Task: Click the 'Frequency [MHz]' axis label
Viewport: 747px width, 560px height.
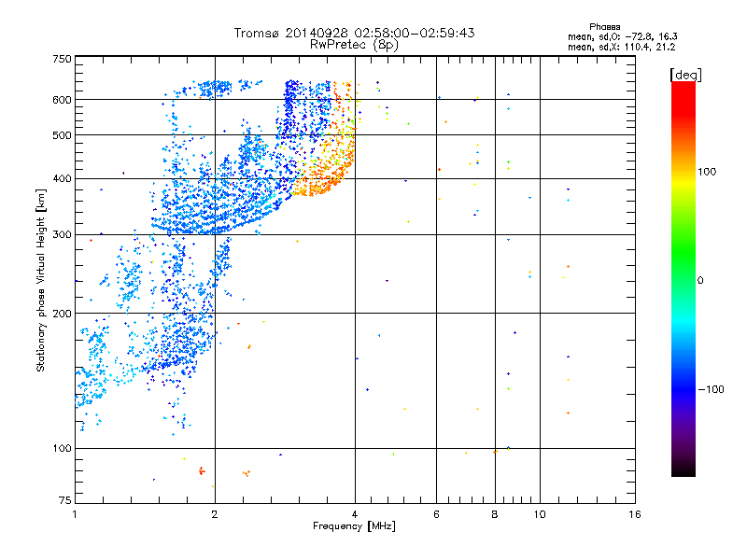Action: 354,526
